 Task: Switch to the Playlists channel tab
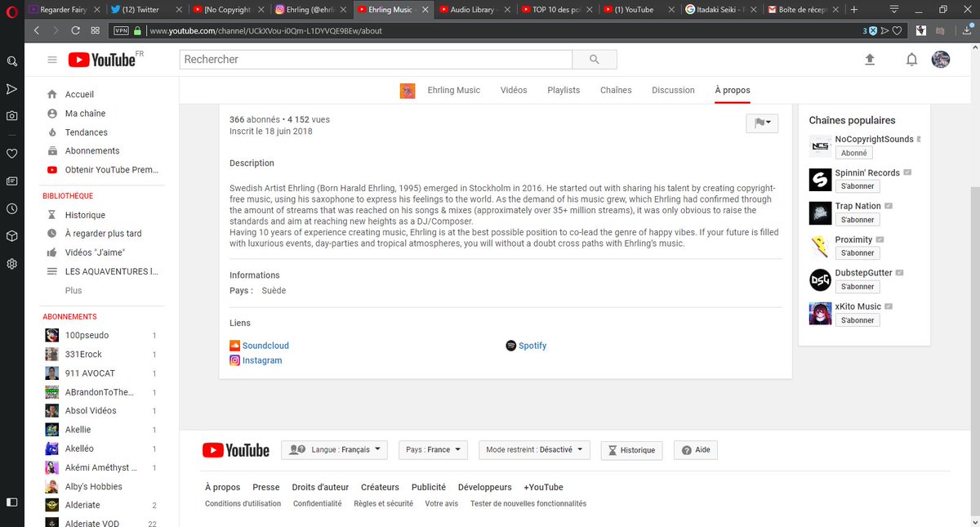(x=563, y=91)
